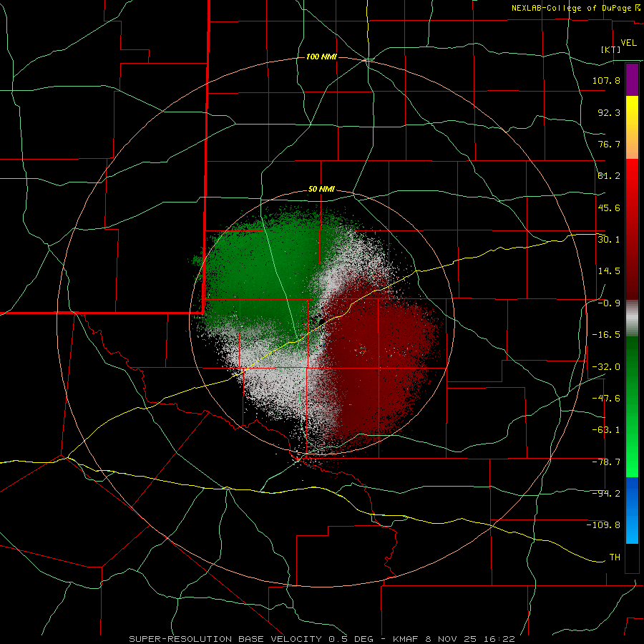Click the -32.0 velocity scale value

click(606, 367)
